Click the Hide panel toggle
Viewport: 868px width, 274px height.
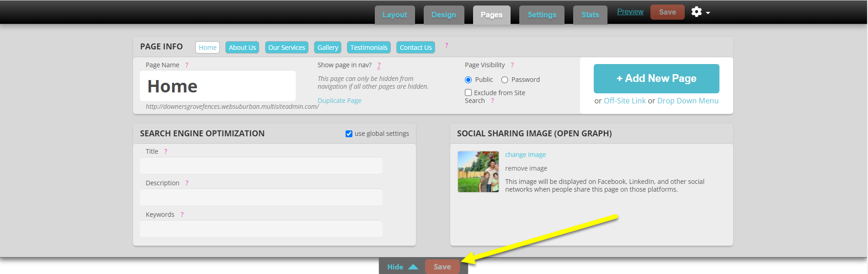(x=402, y=267)
